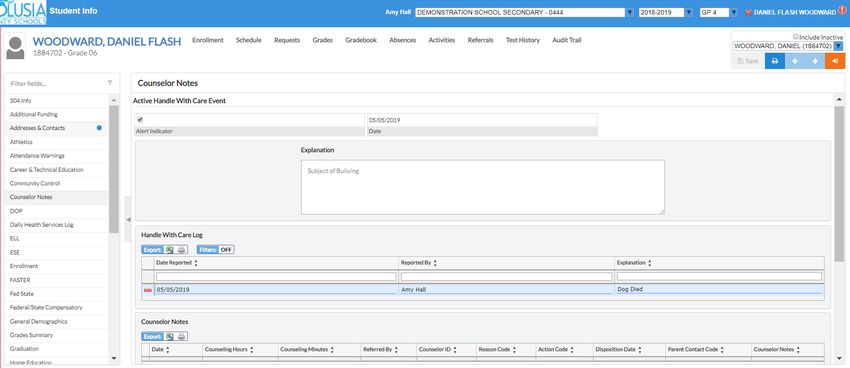Sort Counselor Notes by Date
Image resolution: width=850 pixels, height=368 pixels.
click(168, 350)
